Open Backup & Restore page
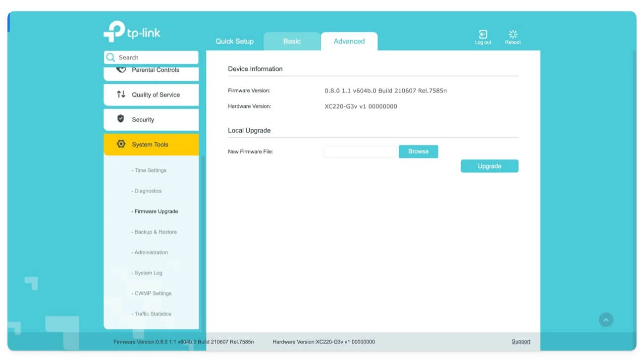Screen dimensions: 644x362 [156, 232]
